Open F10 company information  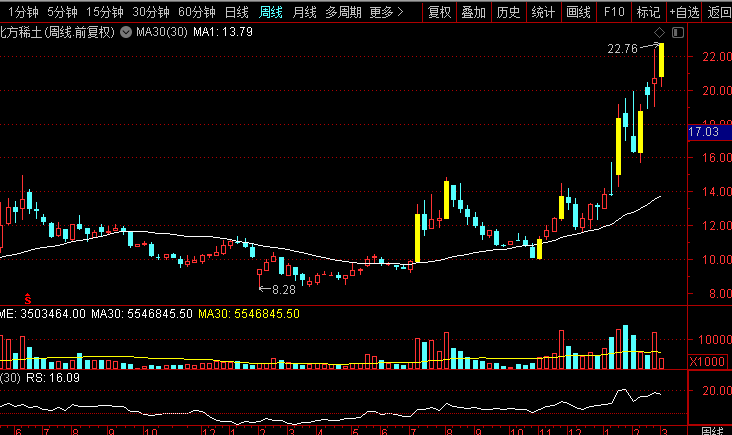[x=614, y=12]
